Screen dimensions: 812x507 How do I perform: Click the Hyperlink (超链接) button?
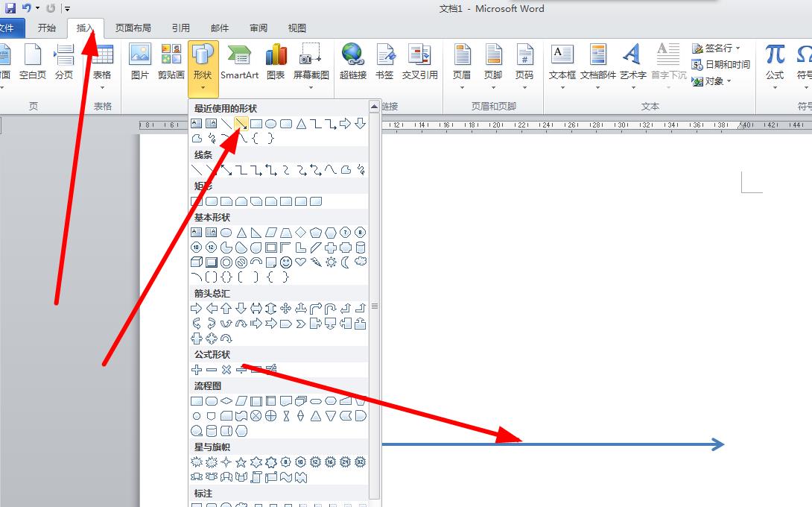(353, 62)
